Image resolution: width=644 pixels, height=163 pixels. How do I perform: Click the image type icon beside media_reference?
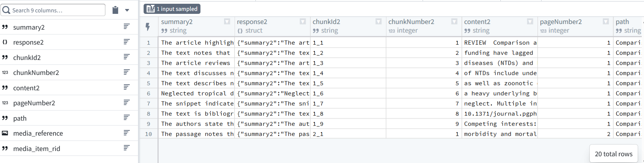(x=5, y=133)
